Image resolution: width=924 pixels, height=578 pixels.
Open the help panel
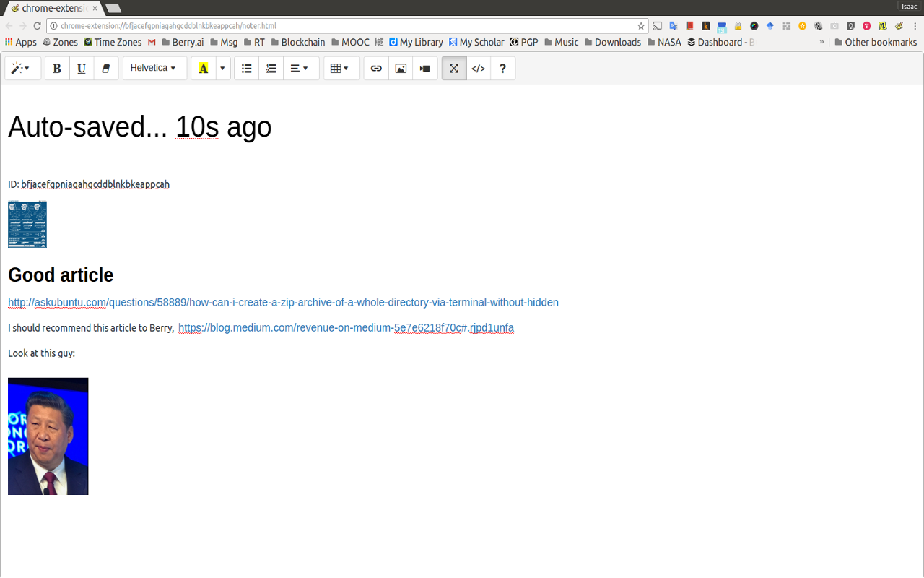(x=502, y=68)
